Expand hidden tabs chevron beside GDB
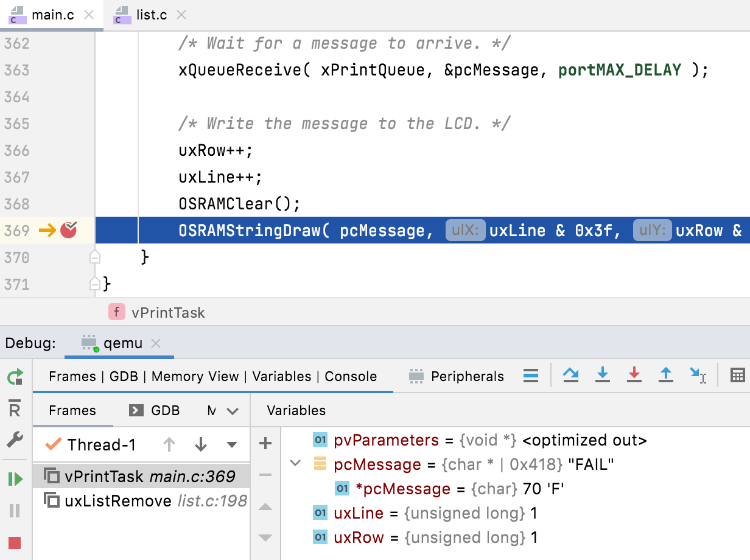750x560 pixels. pos(232,411)
